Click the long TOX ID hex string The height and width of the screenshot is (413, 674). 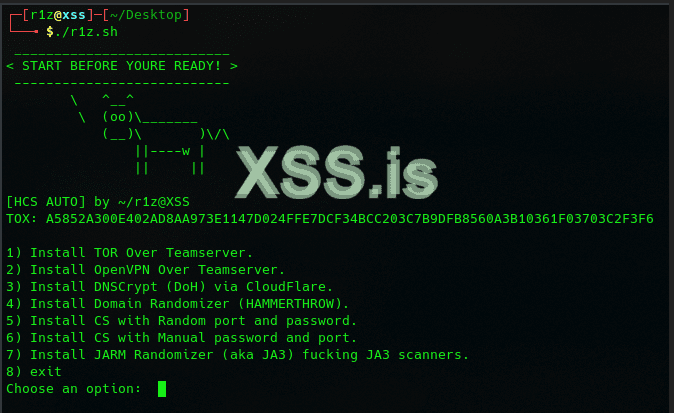tap(350, 218)
